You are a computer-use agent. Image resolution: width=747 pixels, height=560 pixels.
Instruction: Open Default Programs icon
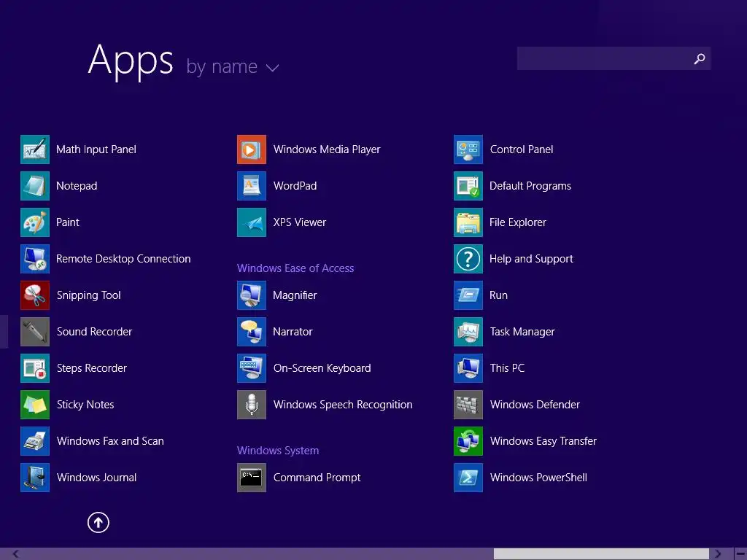pos(468,186)
